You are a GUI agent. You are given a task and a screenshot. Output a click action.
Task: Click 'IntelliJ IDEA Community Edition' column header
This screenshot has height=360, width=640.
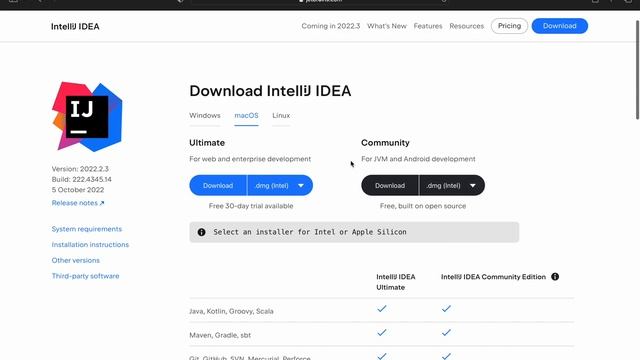point(493,277)
